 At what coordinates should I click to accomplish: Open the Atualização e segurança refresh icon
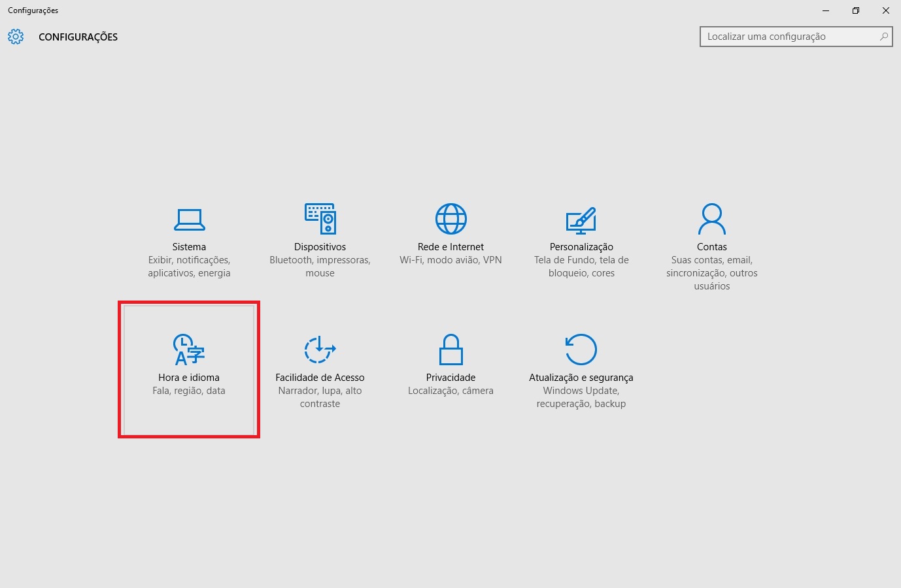coord(581,350)
